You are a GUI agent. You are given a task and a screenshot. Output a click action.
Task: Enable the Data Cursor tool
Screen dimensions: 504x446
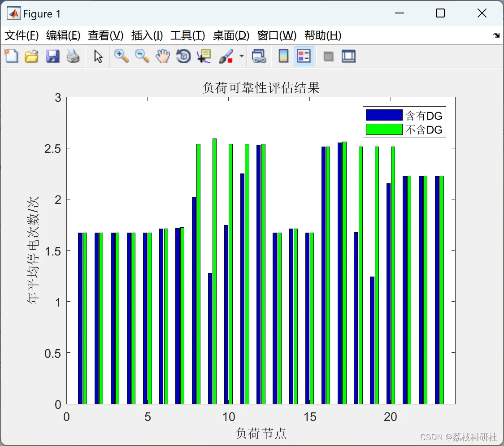[x=204, y=56]
